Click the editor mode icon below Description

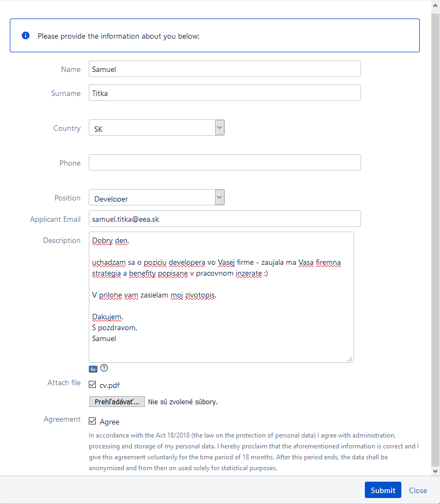tap(93, 369)
